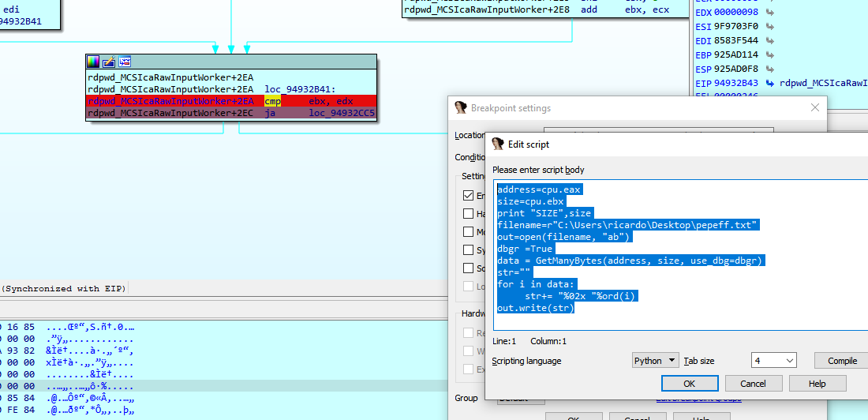
Task: Close the Breakpoint settings dialog
Action: [x=815, y=108]
